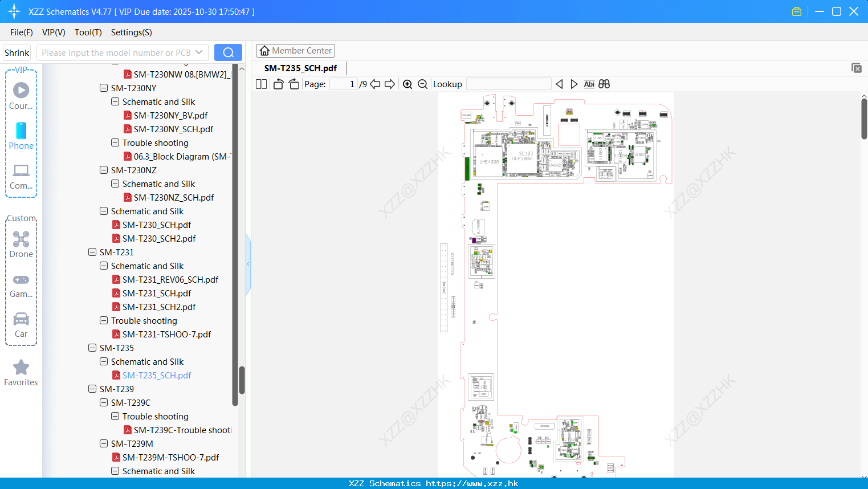
Task: Click the Page number input box
Action: click(x=344, y=84)
